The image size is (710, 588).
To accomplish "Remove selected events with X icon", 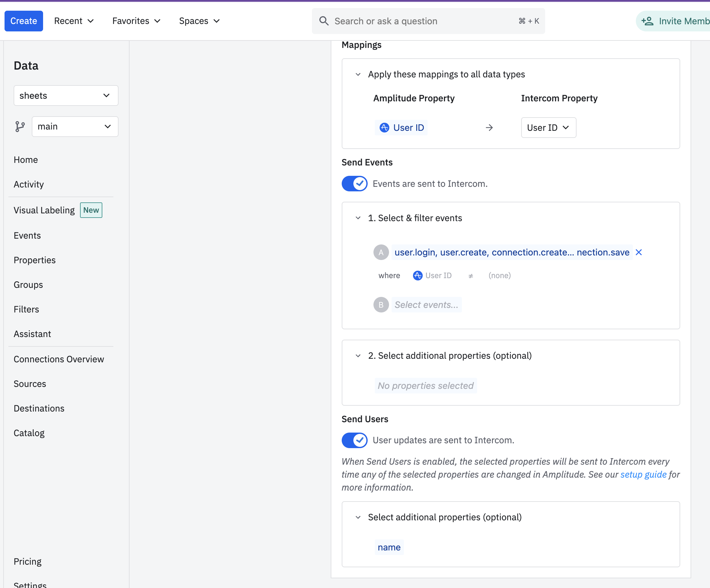I will point(638,253).
